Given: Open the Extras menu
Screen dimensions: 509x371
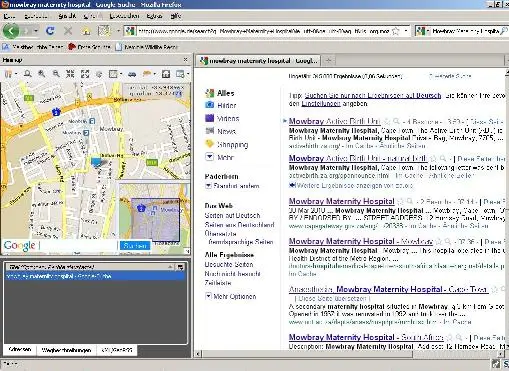Looking at the screenshot, I should (x=154, y=16).
